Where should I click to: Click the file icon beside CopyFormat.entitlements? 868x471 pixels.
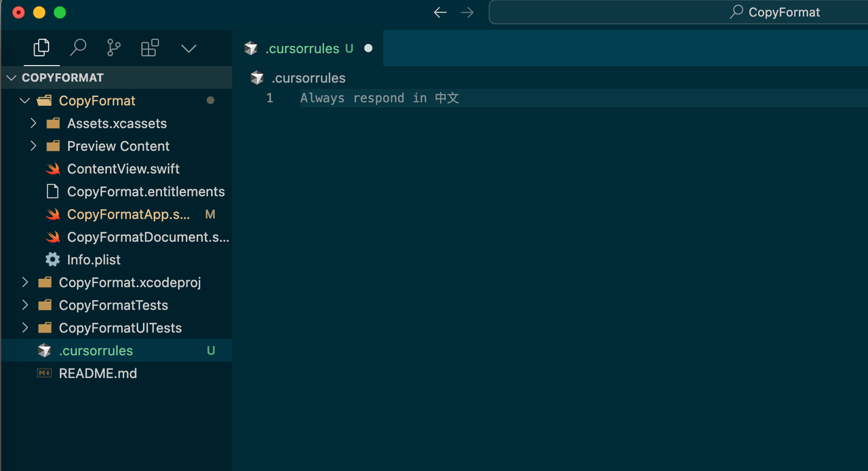[x=52, y=191]
